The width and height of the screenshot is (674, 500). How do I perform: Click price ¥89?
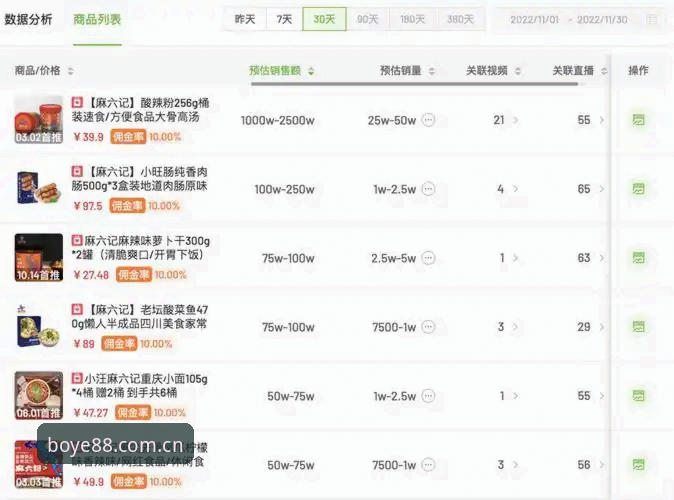(84, 344)
